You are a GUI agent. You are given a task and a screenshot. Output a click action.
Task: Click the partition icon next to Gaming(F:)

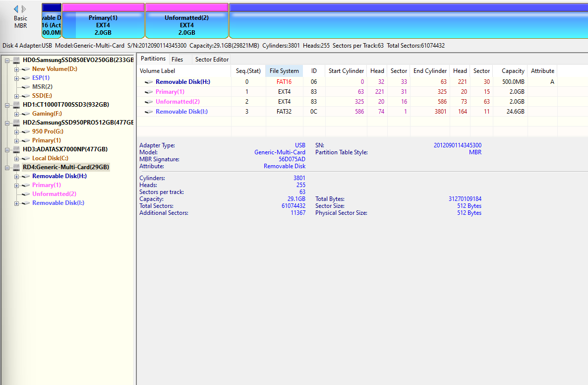click(24, 114)
